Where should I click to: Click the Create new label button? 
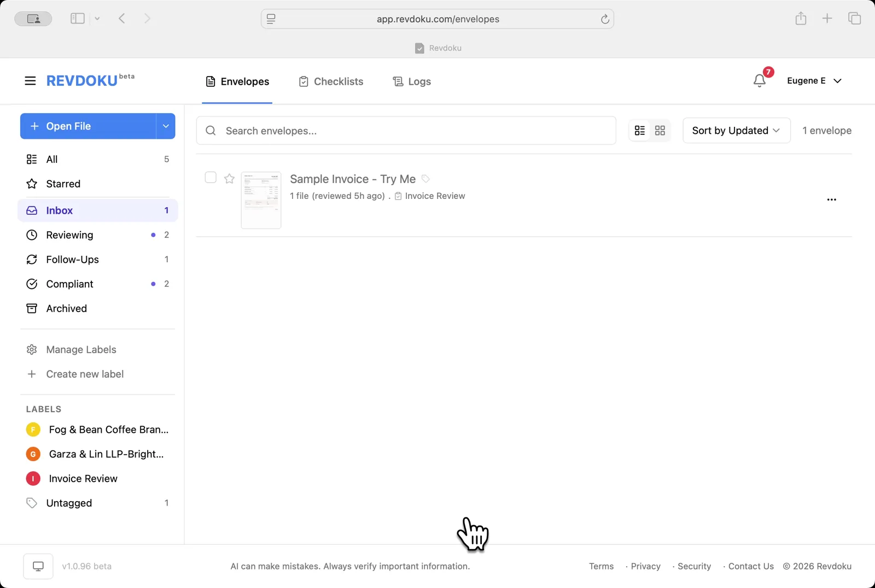(84, 374)
